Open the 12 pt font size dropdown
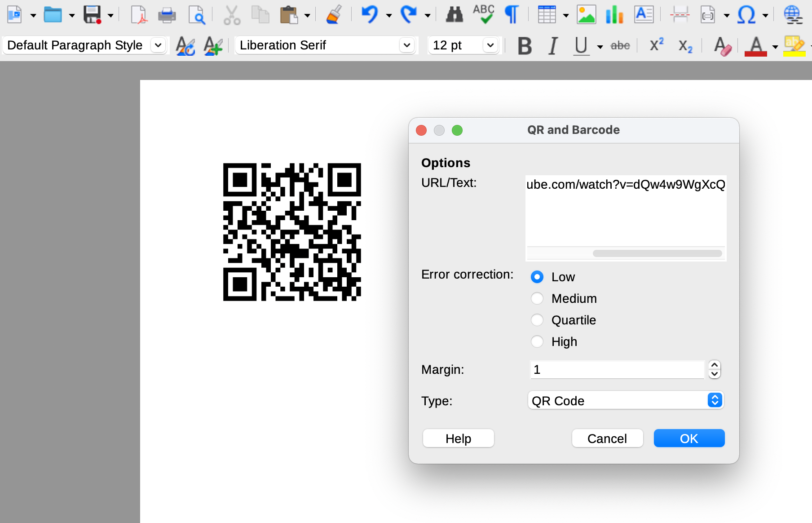 (490, 45)
